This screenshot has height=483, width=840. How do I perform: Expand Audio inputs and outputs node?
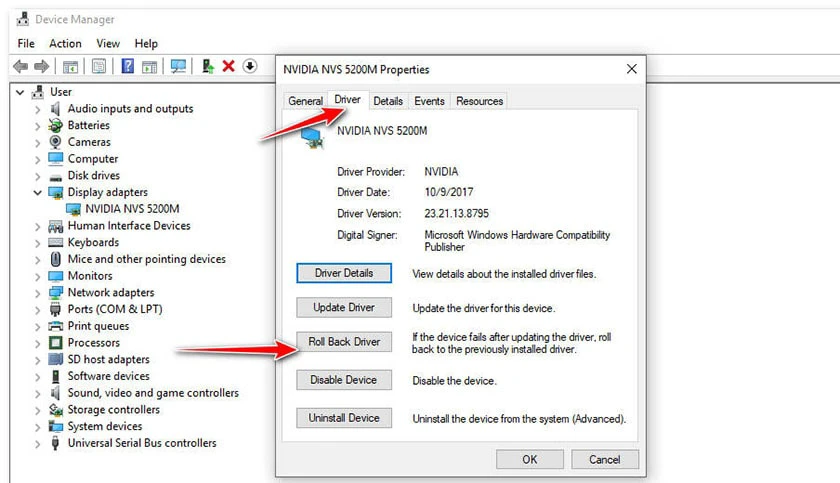37,109
